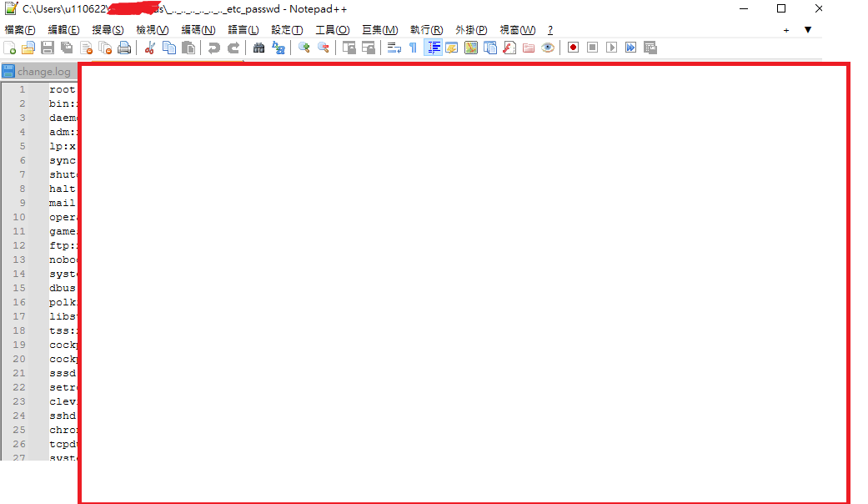Zoom out with the magnifier minus icon

[323, 48]
